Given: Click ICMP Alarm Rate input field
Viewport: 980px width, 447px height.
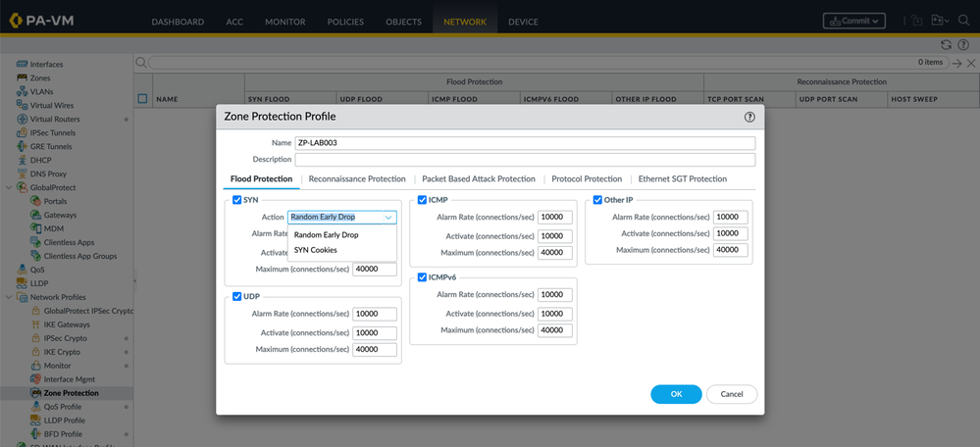Looking at the screenshot, I should tap(555, 218).
